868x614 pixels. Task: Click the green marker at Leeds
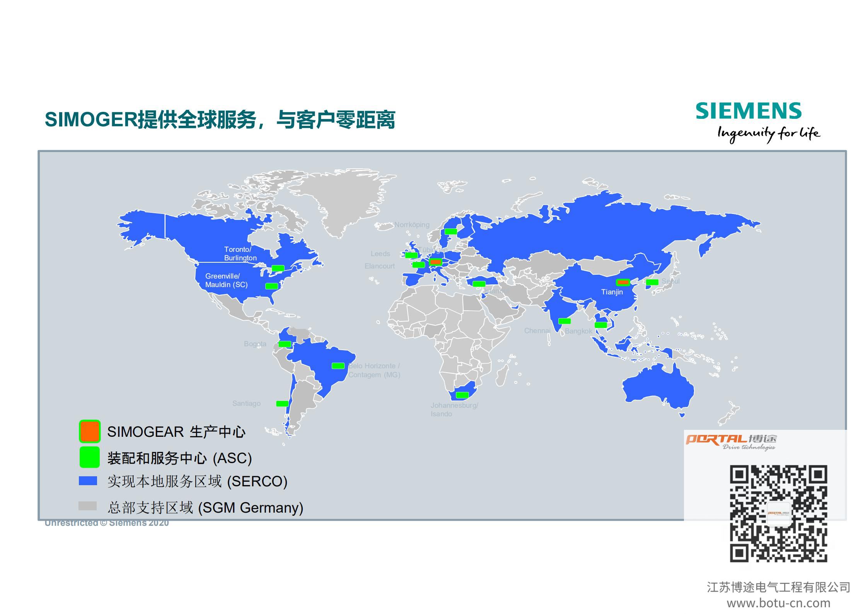[x=411, y=255]
